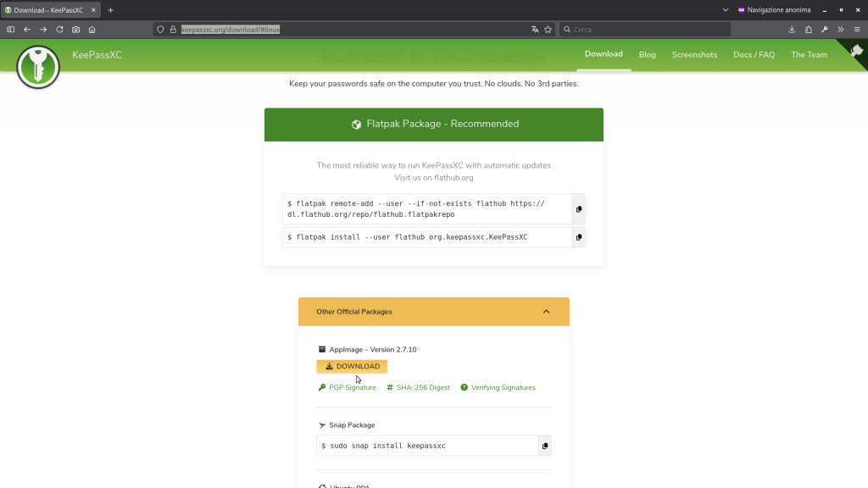868x488 pixels.
Task: Open developer tools wrench icon
Action: [825, 30]
